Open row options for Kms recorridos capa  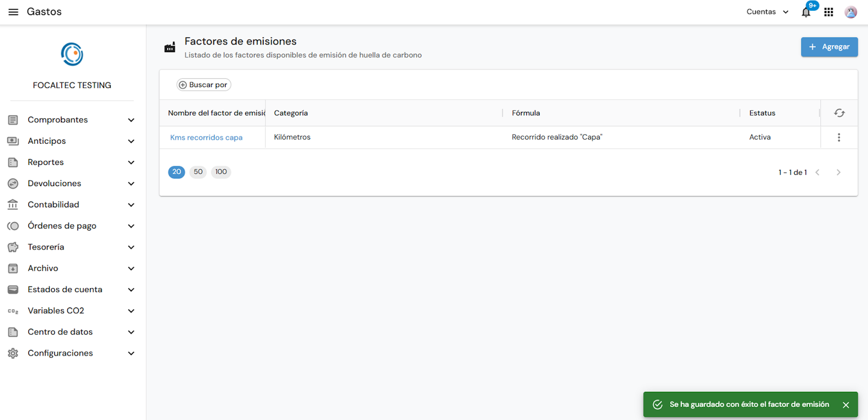839,137
